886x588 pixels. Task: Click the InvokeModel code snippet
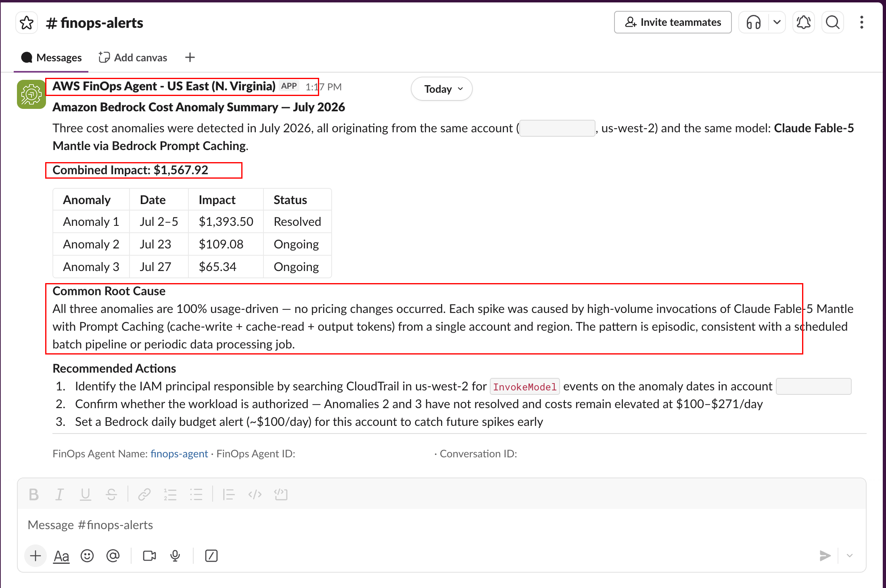tap(524, 387)
